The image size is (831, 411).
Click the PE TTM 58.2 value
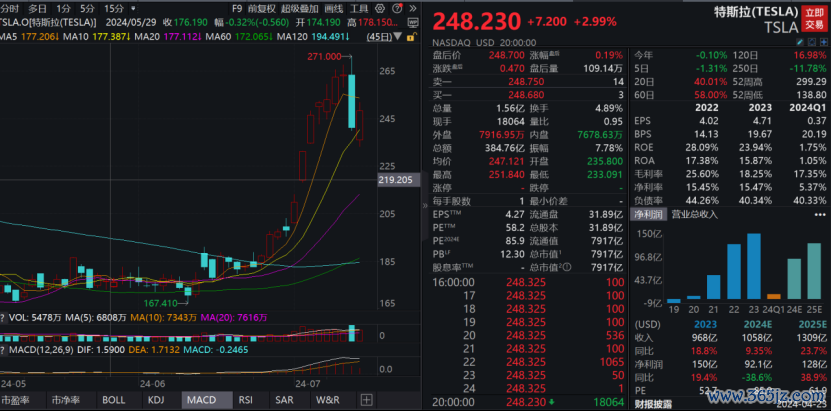(x=516, y=228)
